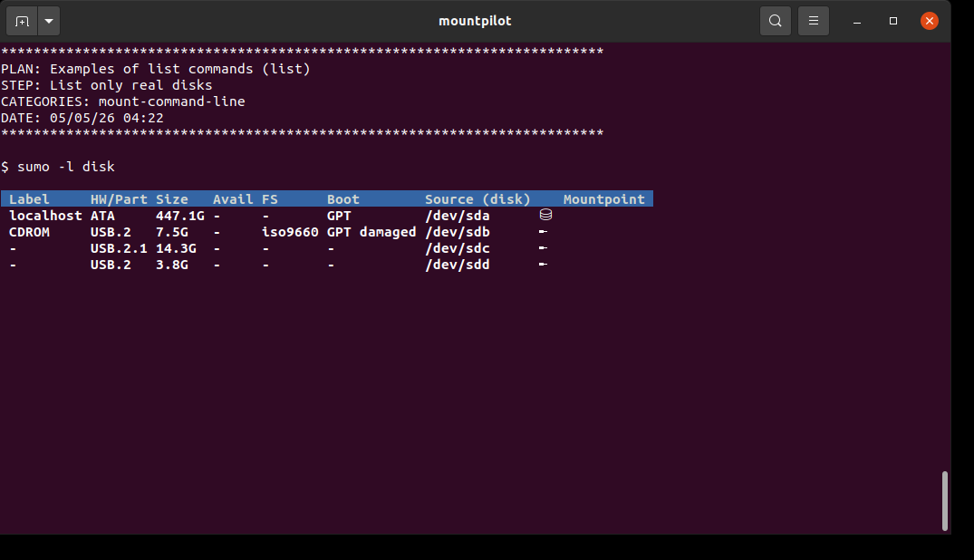Click the localhost label
The image size is (974, 560).
pos(45,216)
